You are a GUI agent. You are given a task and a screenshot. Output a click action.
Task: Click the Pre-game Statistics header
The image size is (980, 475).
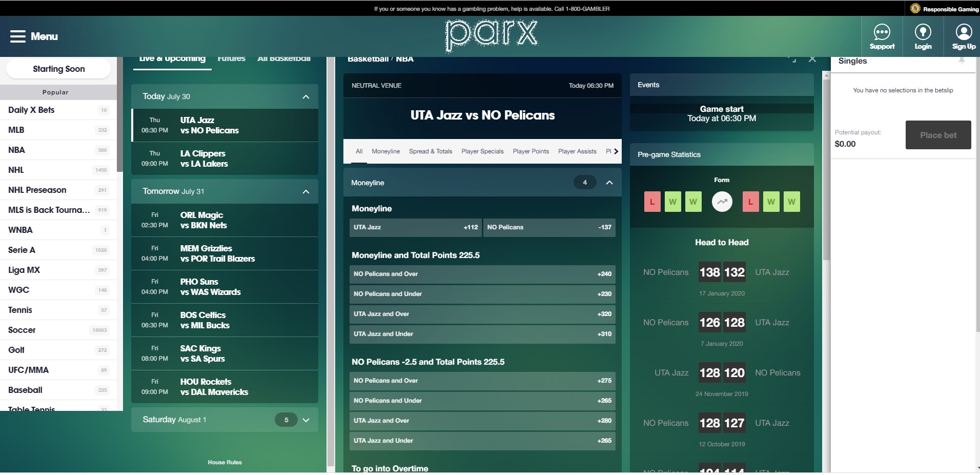pyautogui.click(x=722, y=154)
